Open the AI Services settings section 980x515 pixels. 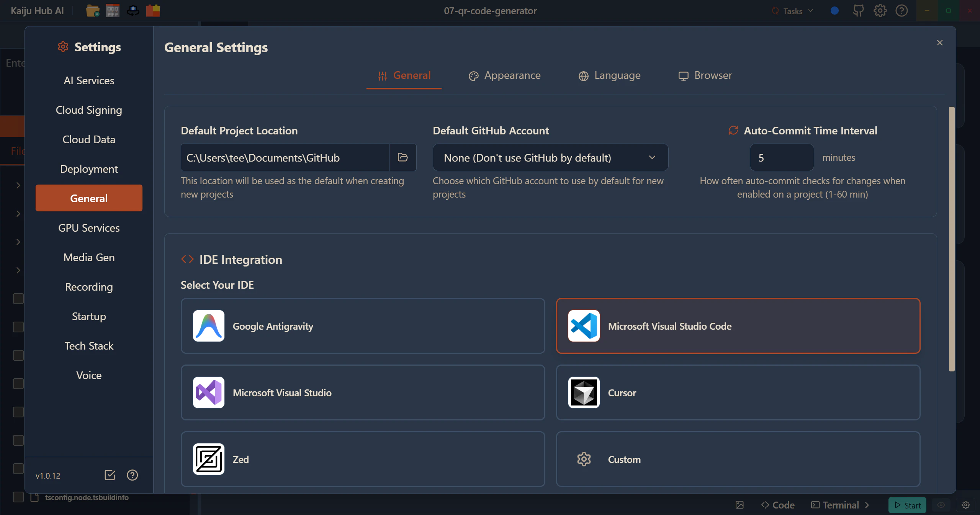(x=89, y=80)
